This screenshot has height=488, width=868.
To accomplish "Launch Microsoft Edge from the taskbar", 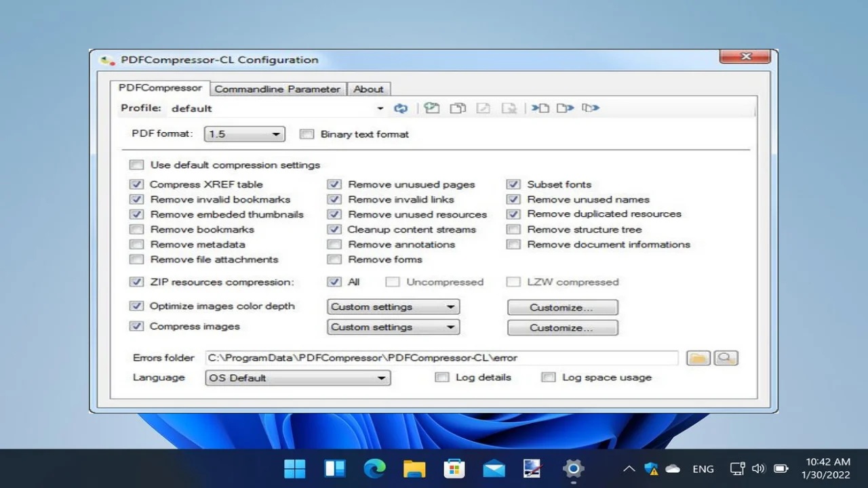I will tap(374, 468).
